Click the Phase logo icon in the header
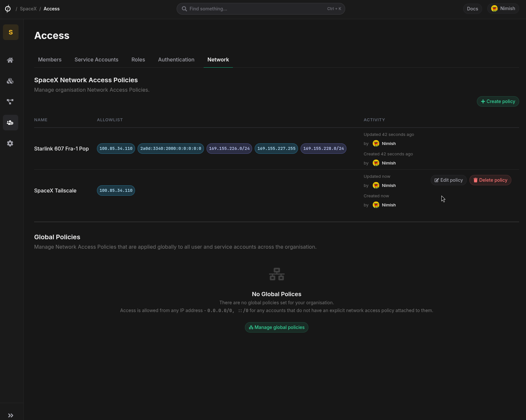Viewport: 526px width, 420px height. click(x=8, y=9)
